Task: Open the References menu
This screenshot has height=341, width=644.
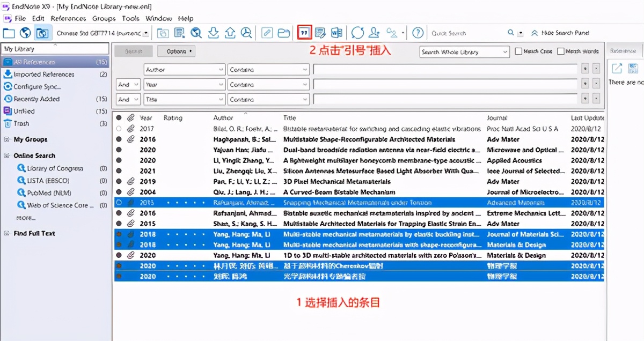Action: click(x=68, y=18)
